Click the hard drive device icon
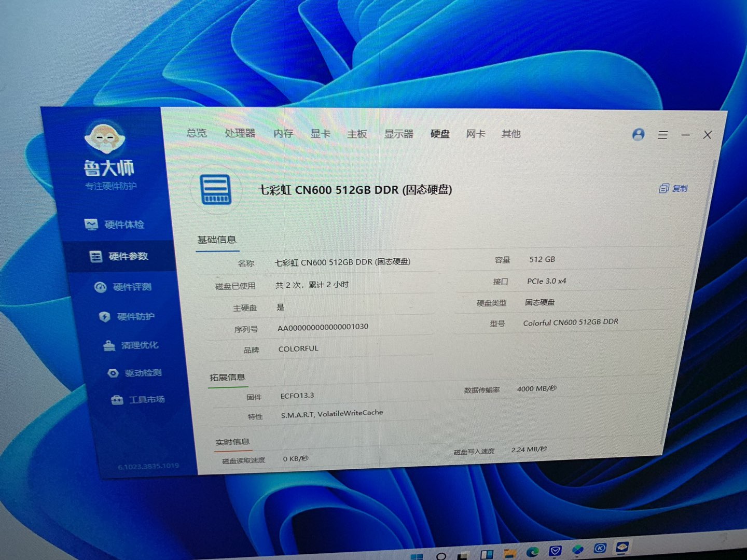 click(216, 189)
